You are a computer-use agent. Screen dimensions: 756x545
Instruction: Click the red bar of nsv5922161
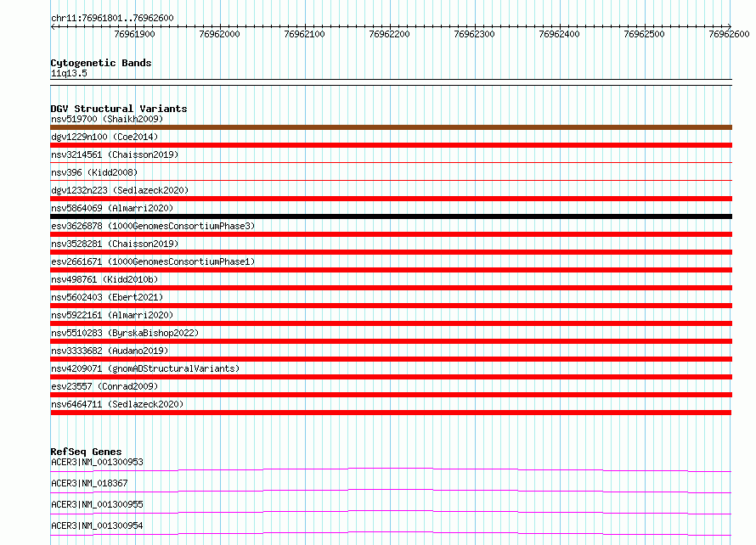click(x=391, y=323)
